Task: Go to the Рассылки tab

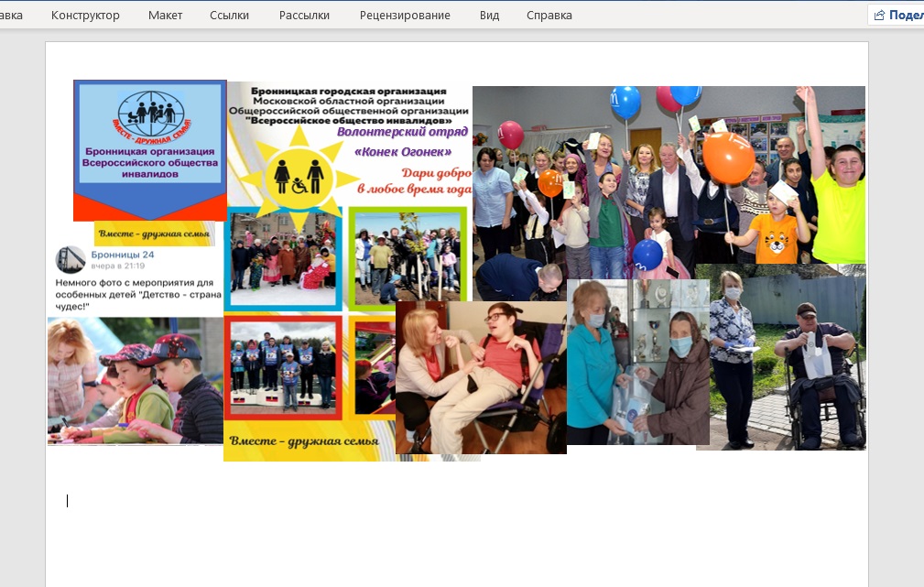Action: (x=306, y=16)
